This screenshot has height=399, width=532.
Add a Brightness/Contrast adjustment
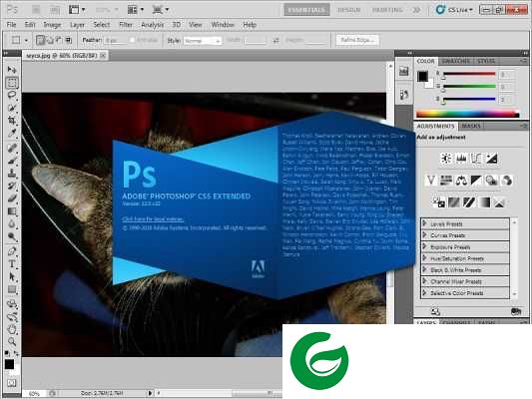pos(446,159)
